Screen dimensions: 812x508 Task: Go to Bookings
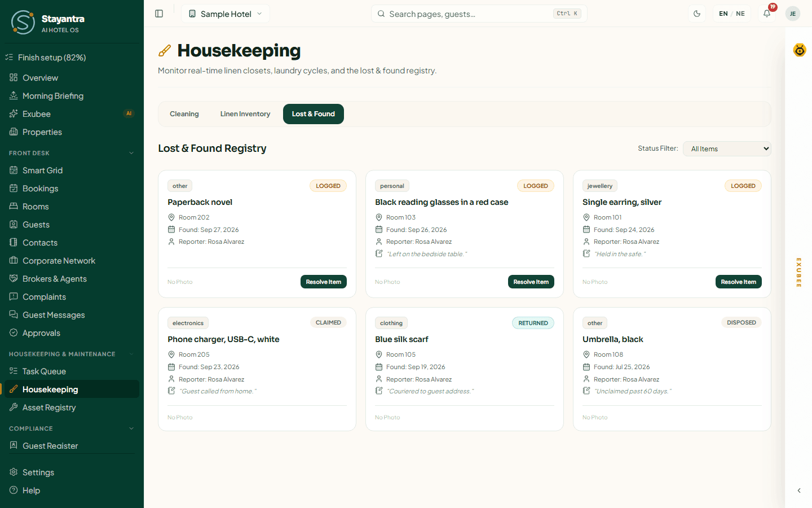tap(72, 189)
